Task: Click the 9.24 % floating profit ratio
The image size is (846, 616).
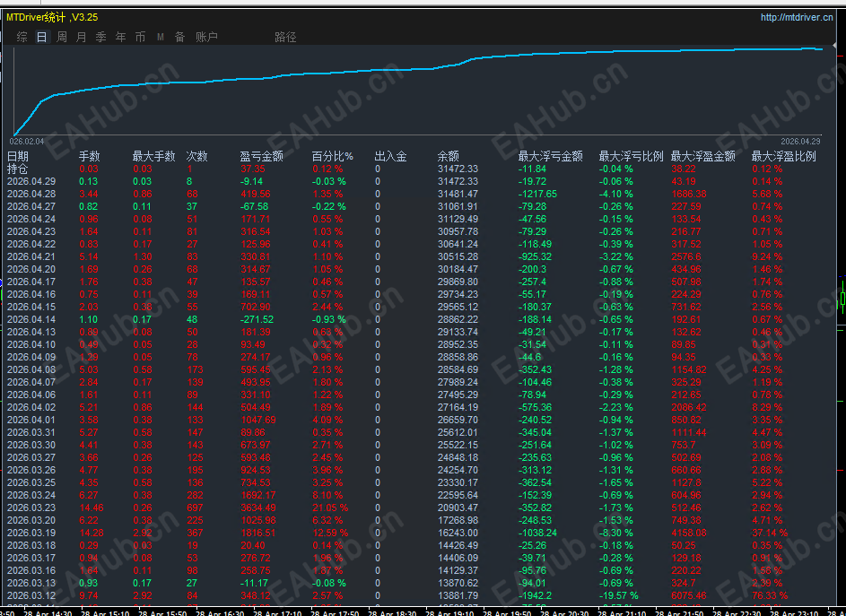Action: point(767,256)
